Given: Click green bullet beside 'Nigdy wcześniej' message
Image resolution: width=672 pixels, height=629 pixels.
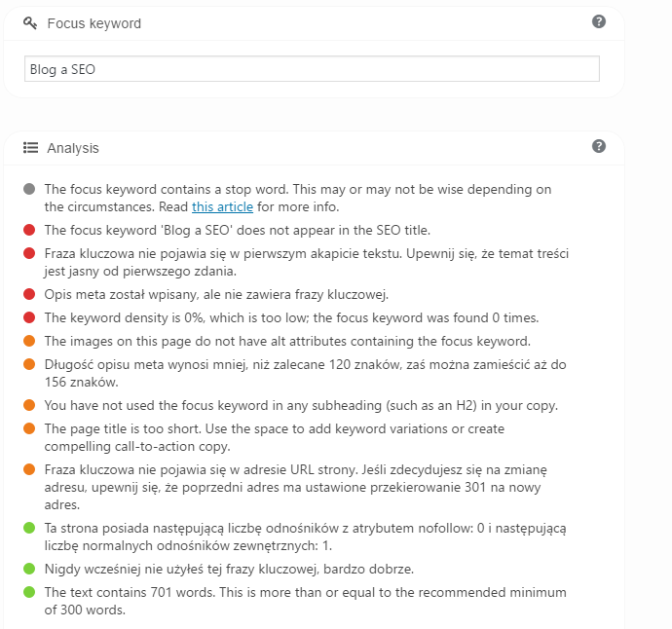Looking at the screenshot, I should (30, 569).
